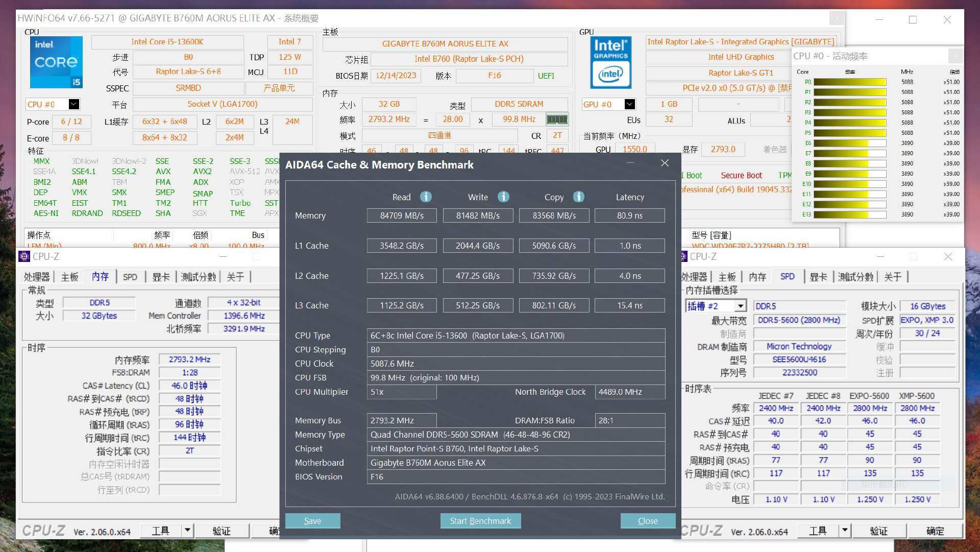Click the Secure Boot label in HWiNFO
Viewport: 980px width, 552px height.
tap(741, 175)
